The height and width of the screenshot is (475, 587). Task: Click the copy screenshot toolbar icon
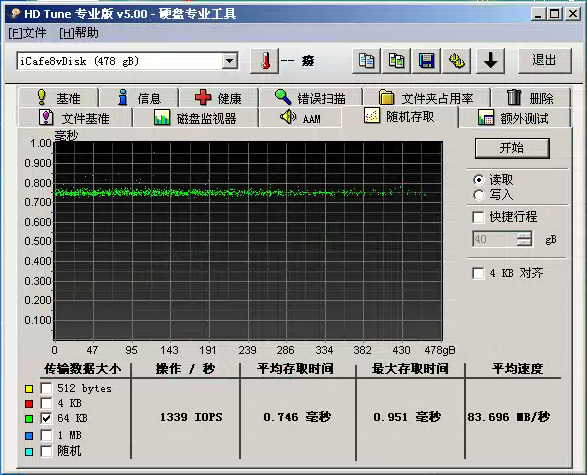tap(396, 60)
